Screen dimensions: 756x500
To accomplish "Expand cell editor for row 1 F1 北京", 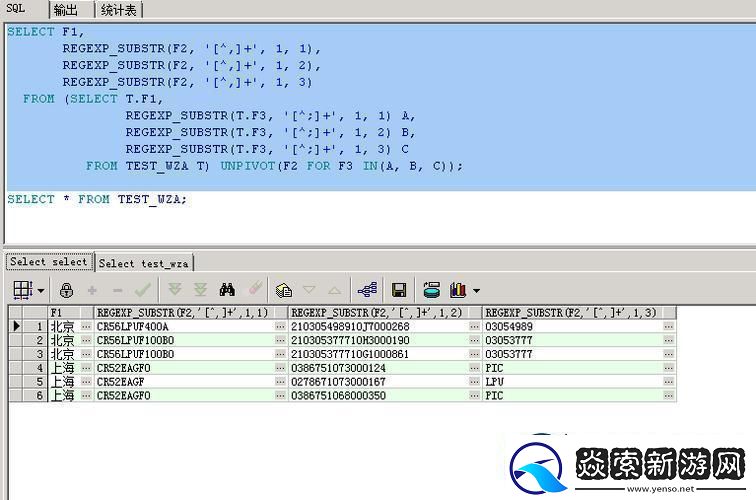I will coord(86,327).
